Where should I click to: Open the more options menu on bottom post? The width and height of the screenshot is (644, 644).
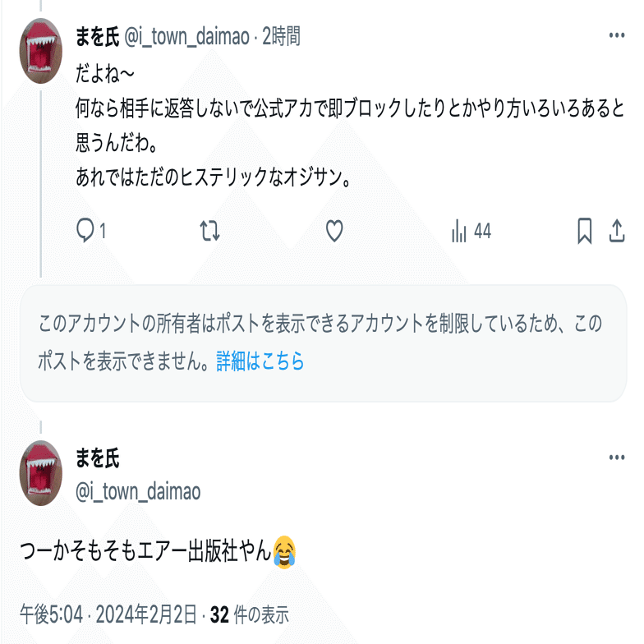[x=616, y=458]
